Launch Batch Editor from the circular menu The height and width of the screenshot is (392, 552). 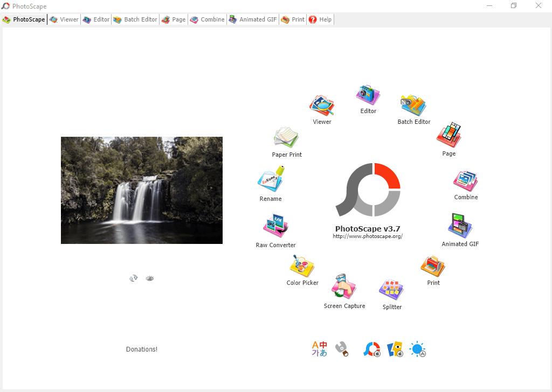[413, 106]
